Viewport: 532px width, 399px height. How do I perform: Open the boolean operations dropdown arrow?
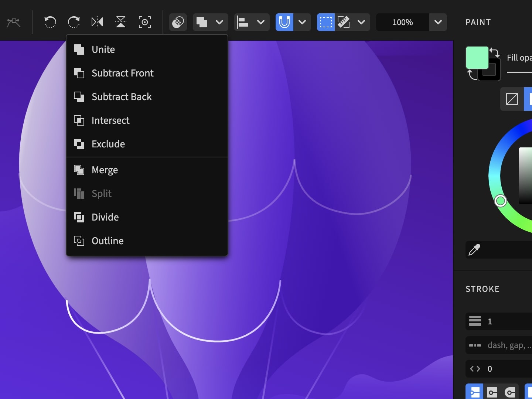219,22
